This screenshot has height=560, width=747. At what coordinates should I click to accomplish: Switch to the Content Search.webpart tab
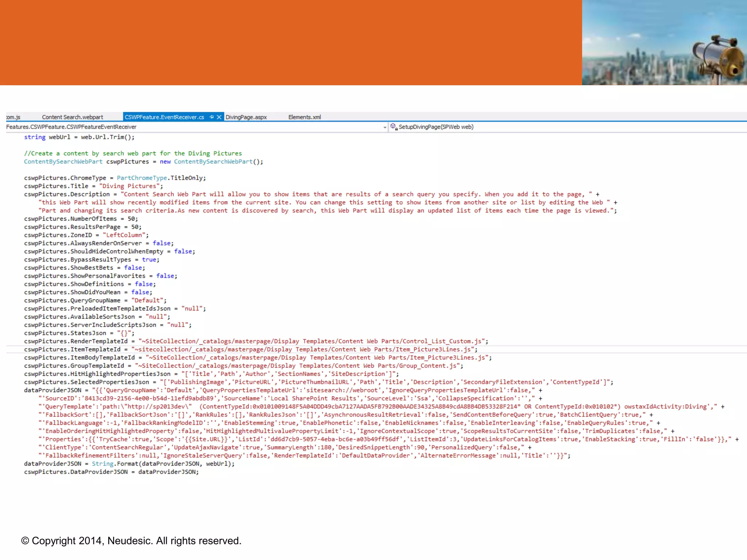point(72,117)
